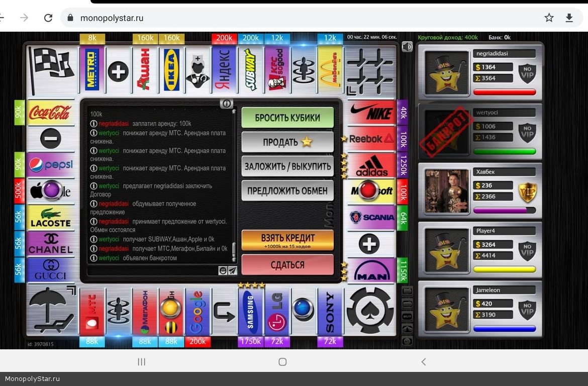This screenshot has width=588, height=386.
Task: Click the small BUY side button
Action: pyautogui.click(x=407, y=317)
